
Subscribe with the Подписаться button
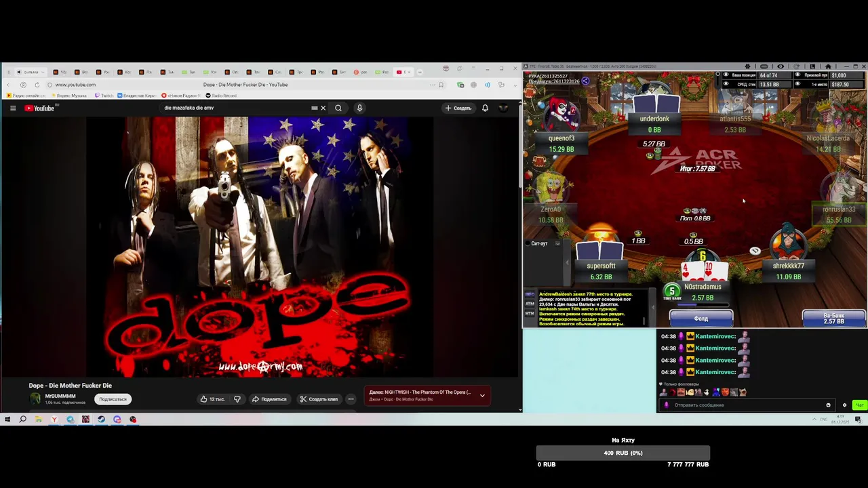point(113,399)
